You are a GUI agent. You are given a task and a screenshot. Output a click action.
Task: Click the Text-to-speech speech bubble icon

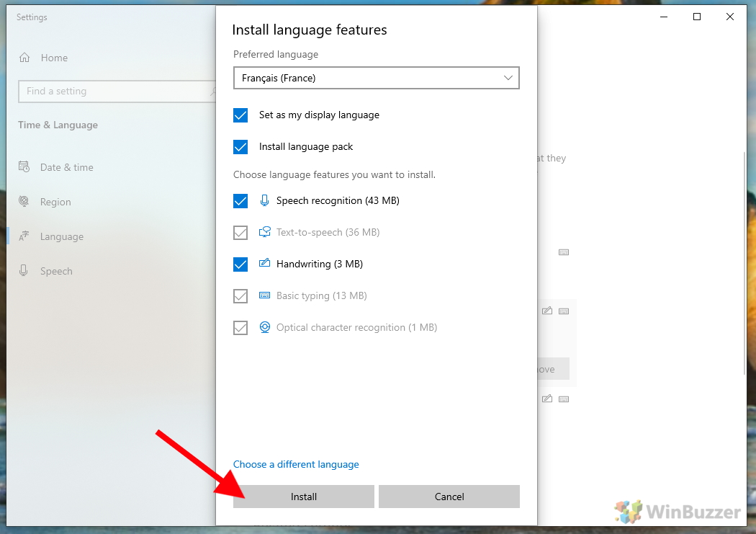coord(265,232)
